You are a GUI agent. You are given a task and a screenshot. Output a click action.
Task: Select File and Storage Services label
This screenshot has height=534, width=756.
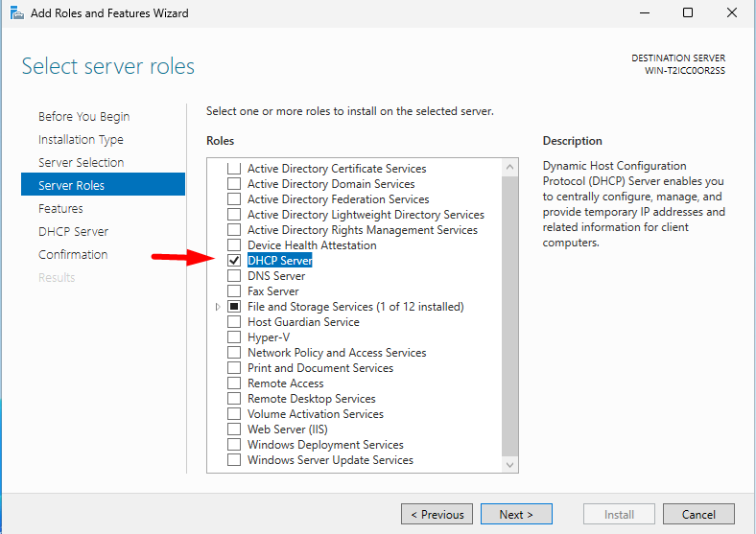355,307
